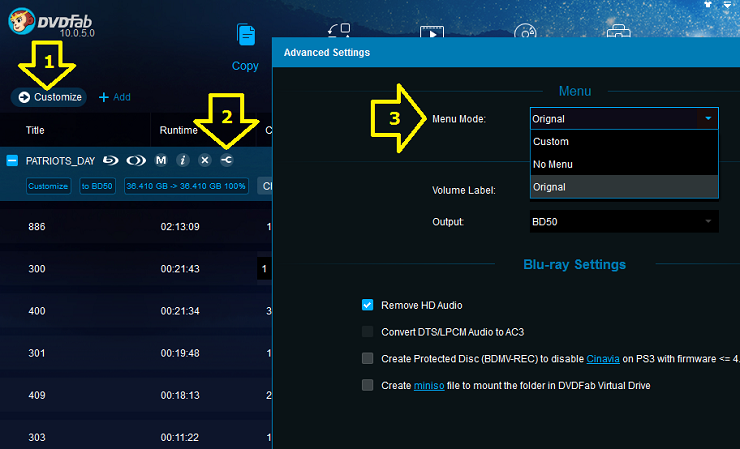Screen dimensions: 740x449
Task: Click the Copy module icon
Action: 245,38
